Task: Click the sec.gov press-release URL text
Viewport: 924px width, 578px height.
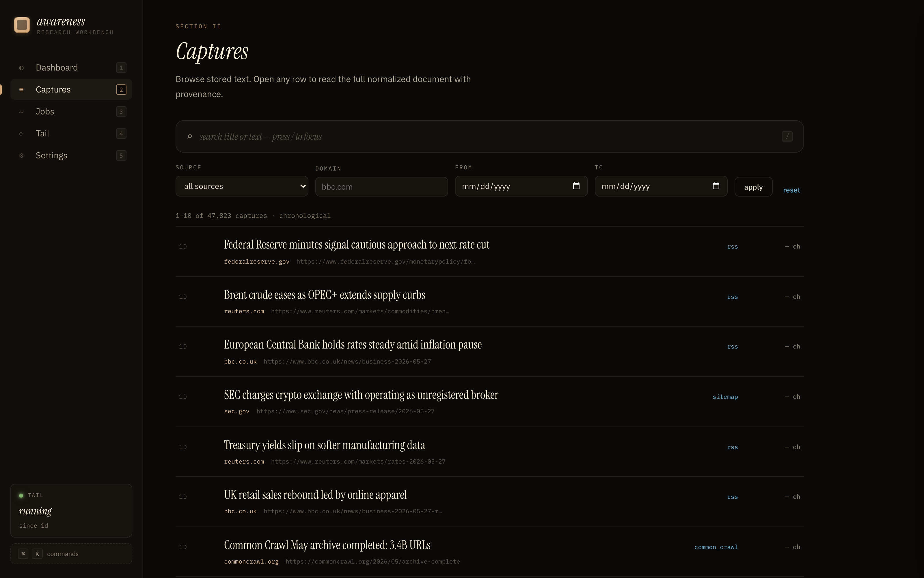Action: tap(346, 411)
